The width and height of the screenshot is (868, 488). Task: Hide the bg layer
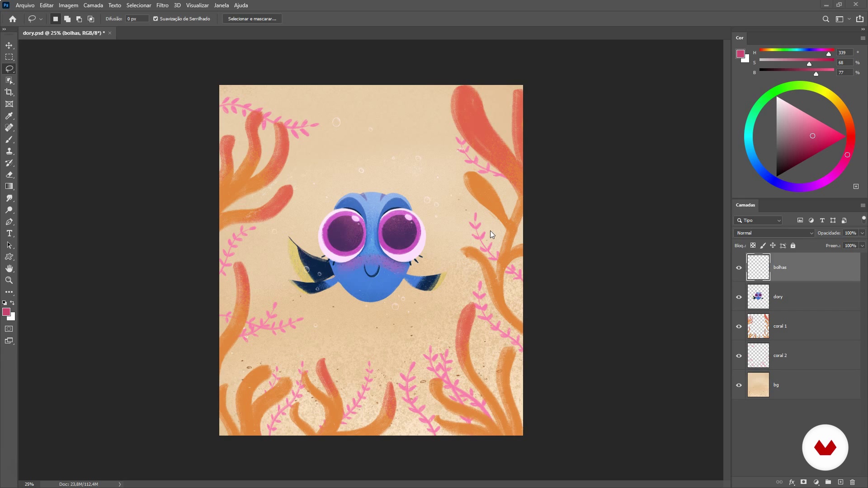tap(739, 385)
